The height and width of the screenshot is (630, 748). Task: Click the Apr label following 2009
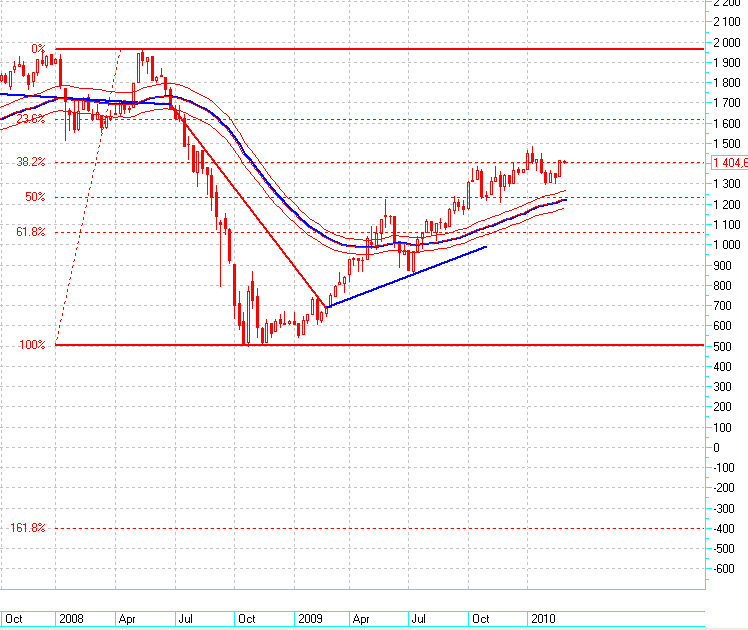361,619
